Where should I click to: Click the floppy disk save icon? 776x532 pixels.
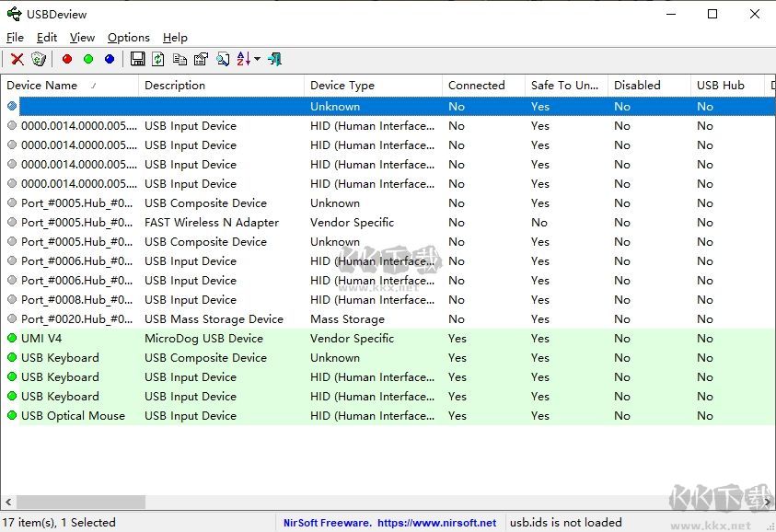137,60
